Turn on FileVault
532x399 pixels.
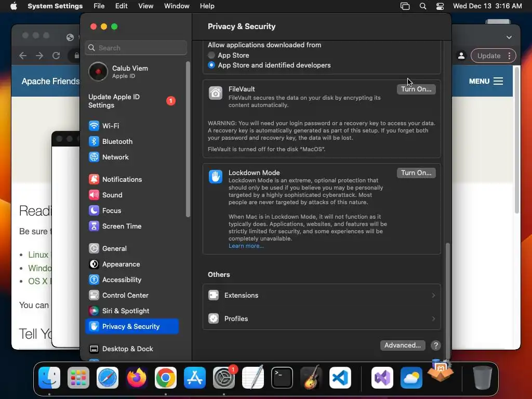coord(416,89)
